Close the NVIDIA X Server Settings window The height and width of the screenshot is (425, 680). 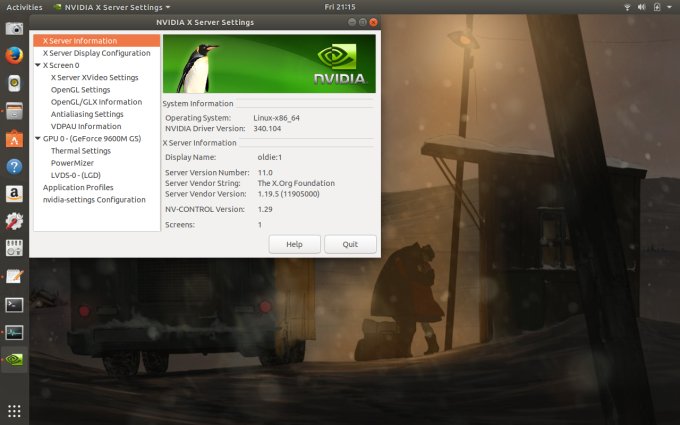[373, 22]
